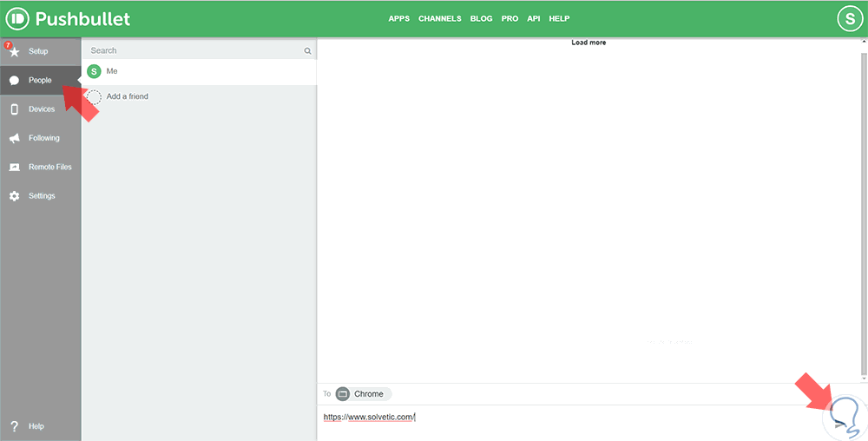The height and width of the screenshot is (441, 868).
Task: Click the green S avatar beside Me
Action: coord(95,71)
